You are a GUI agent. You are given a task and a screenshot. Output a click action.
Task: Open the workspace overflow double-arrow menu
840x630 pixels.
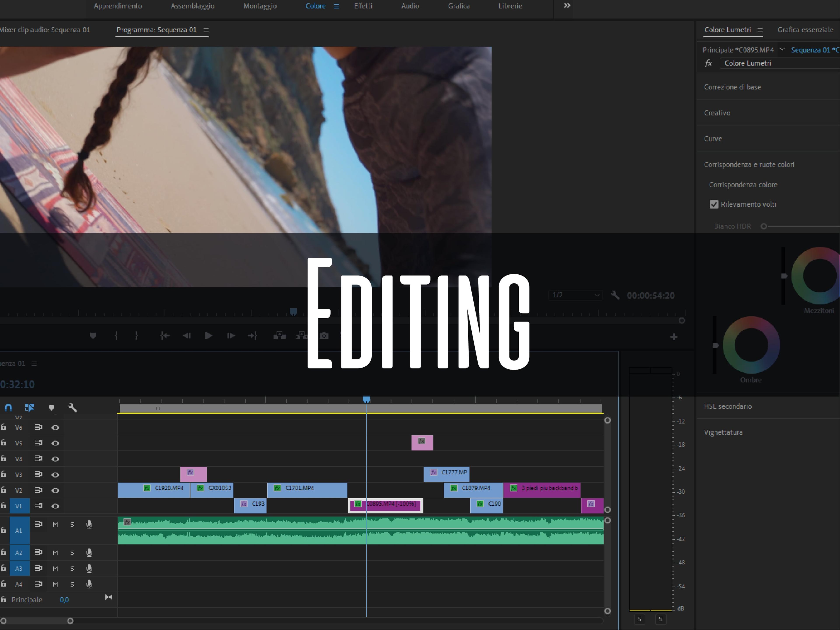[567, 6]
